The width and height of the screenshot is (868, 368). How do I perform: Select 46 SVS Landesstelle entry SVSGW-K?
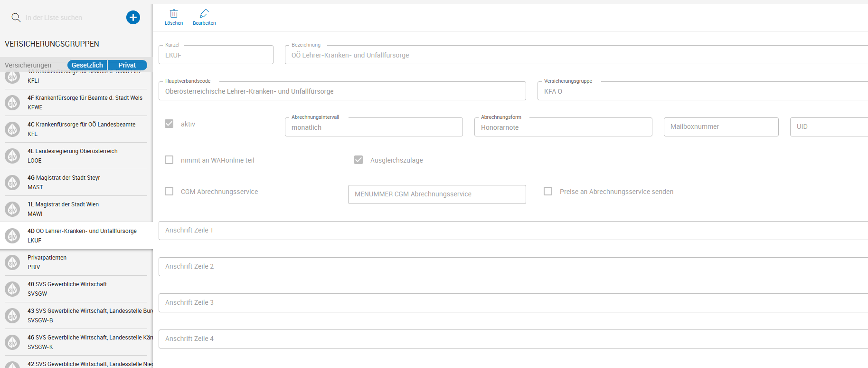coord(76,342)
